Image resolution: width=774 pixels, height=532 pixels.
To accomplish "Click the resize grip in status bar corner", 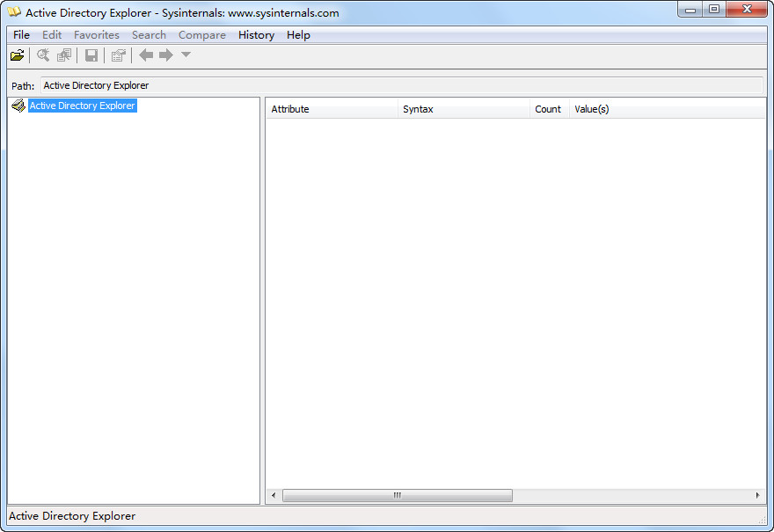I will pos(762,519).
